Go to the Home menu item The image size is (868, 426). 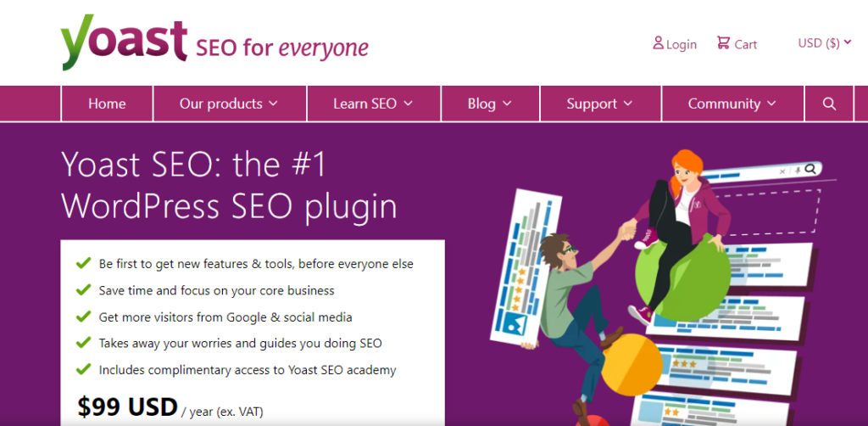coord(107,104)
